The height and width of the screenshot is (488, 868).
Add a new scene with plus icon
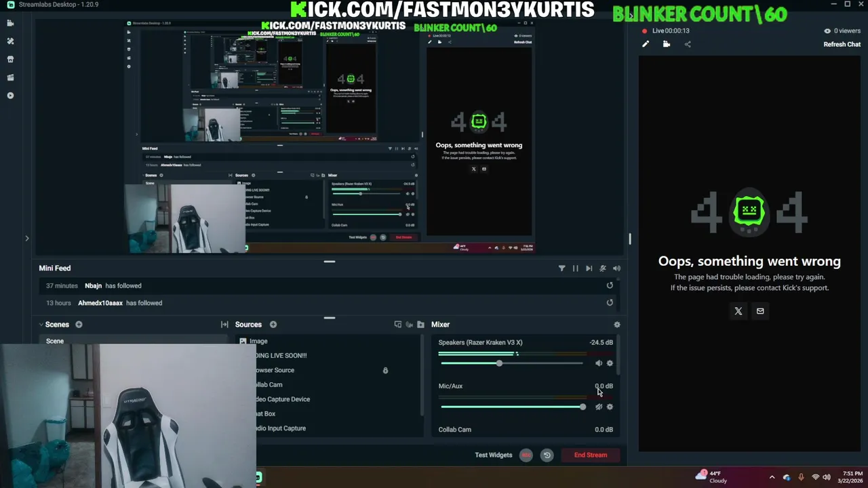(79, 325)
